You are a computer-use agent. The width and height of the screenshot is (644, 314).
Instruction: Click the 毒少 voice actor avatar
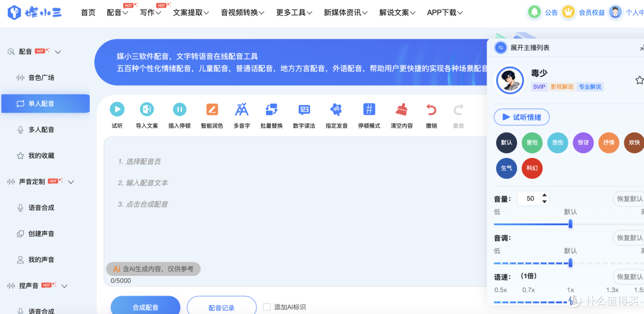click(x=510, y=80)
